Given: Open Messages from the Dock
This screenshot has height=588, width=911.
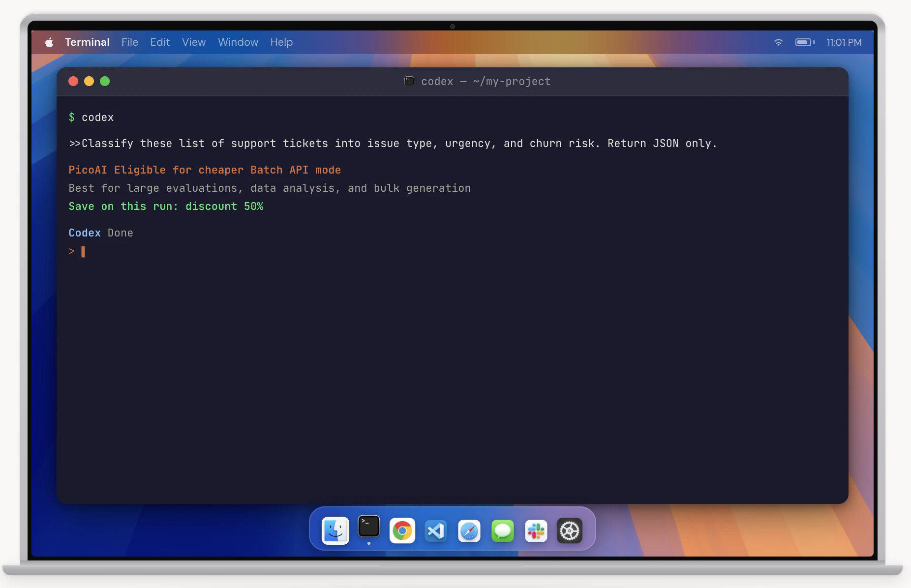Looking at the screenshot, I should (502, 531).
